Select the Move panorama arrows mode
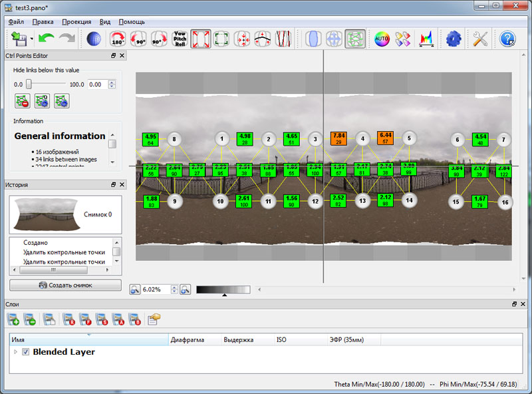Screen dimensions: 532x394 pos(334,39)
